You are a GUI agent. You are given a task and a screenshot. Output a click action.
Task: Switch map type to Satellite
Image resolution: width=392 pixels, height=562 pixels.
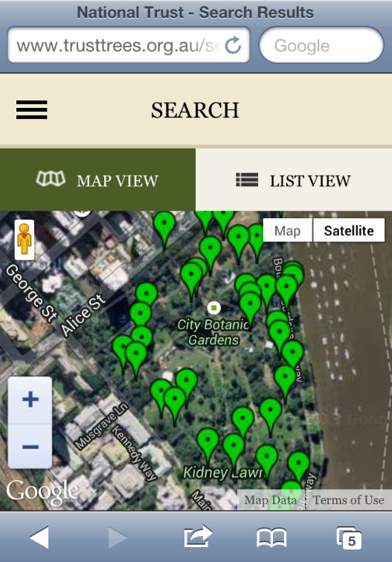pyautogui.click(x=349, y=231)
